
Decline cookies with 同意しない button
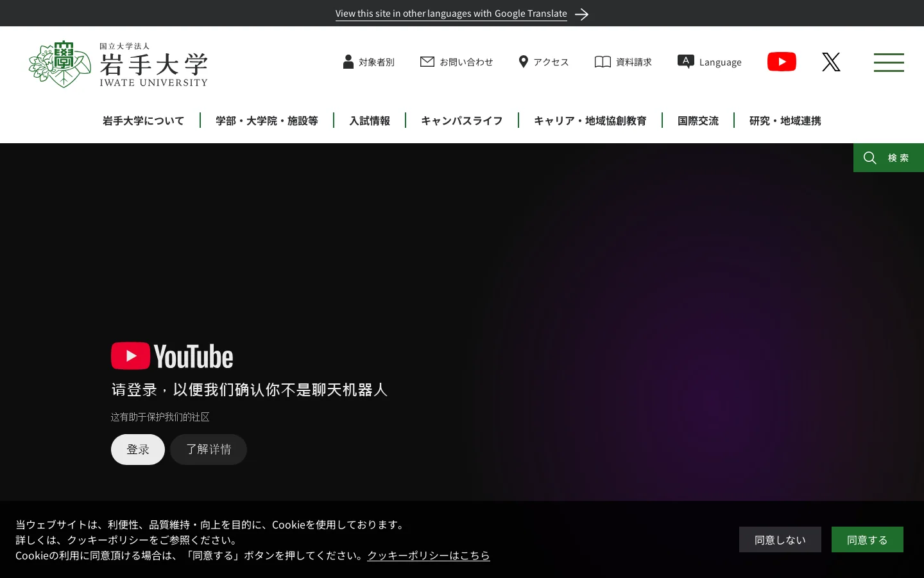(780, 539)
